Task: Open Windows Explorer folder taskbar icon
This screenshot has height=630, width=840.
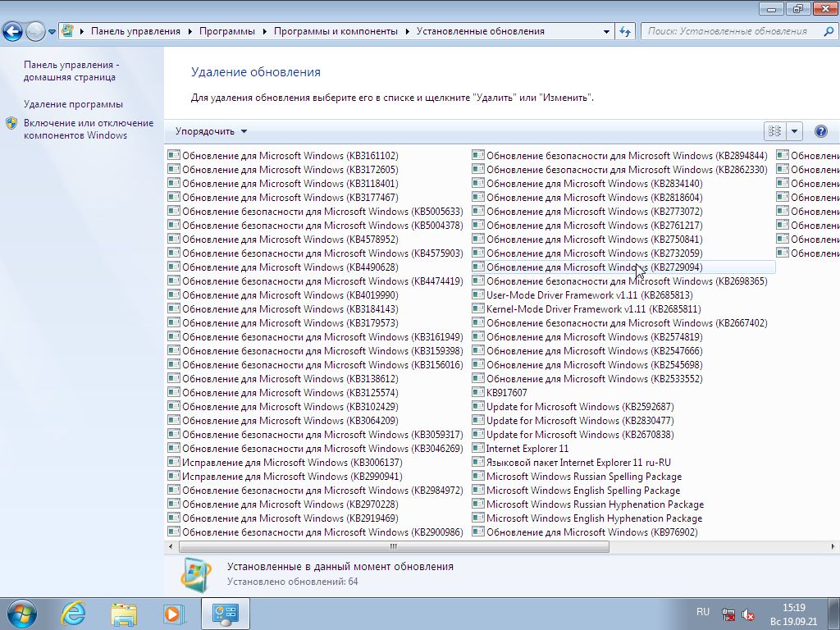Action: [124, 614]
